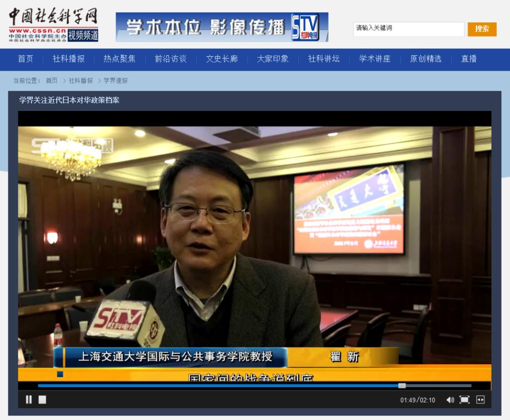The width and height of the screenshot is (510, 420).
Task: Open the 社科播报 navigation menu
Action: 69,59
